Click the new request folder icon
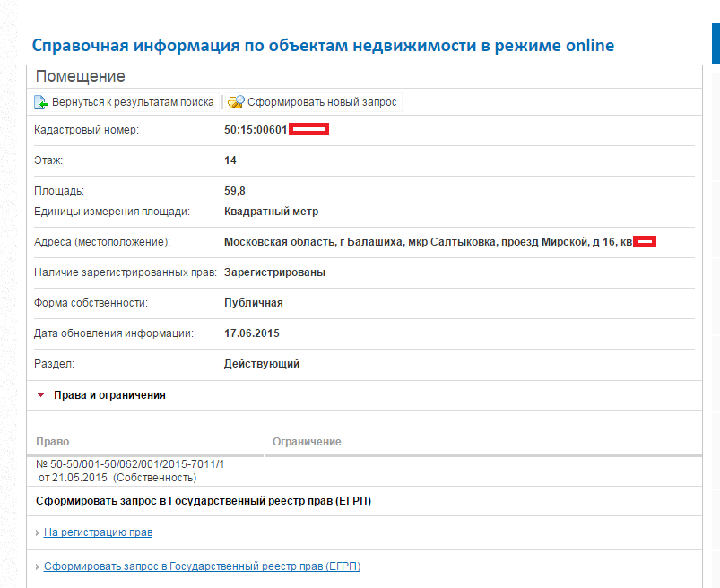This screenshot has height=588, width=720. click(x=236, y=102)
